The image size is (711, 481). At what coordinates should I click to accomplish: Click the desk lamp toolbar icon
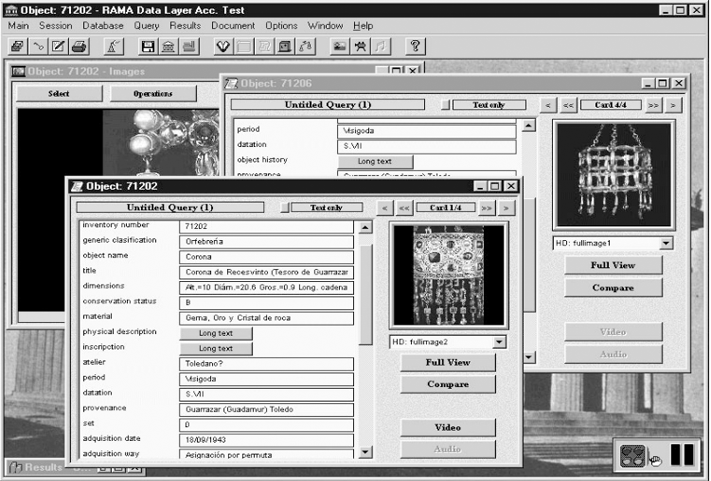point(113,46)
